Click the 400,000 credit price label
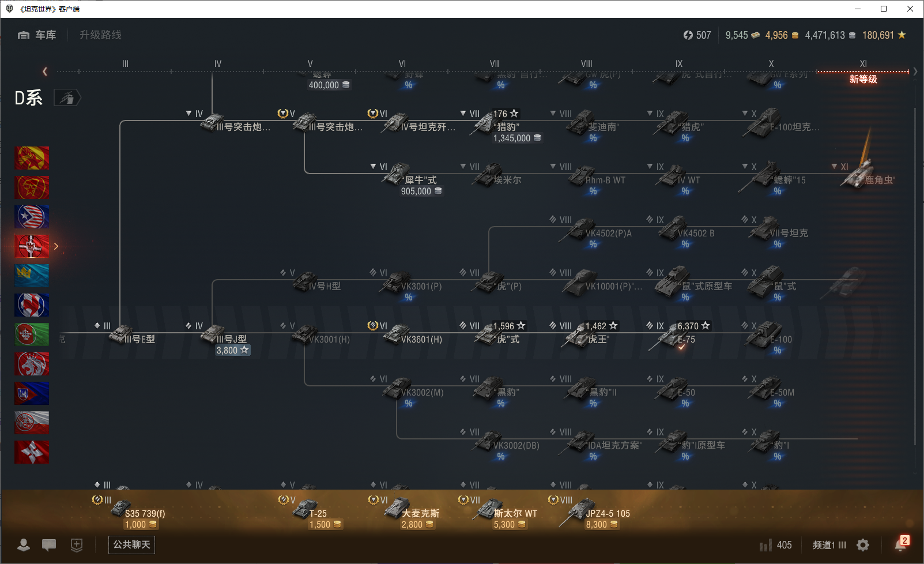The width and height of the screenshot is (924, 564). [329, 85]
